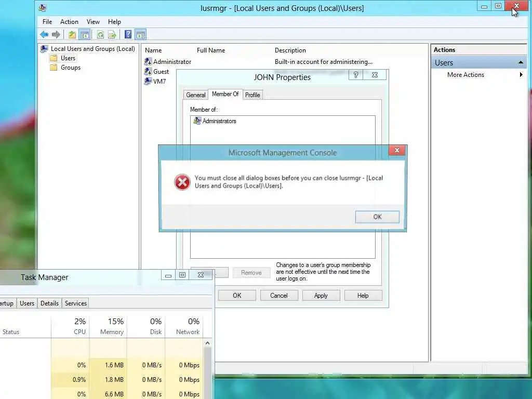Click Apply in JOHN Properties dialog

(321, 296)
